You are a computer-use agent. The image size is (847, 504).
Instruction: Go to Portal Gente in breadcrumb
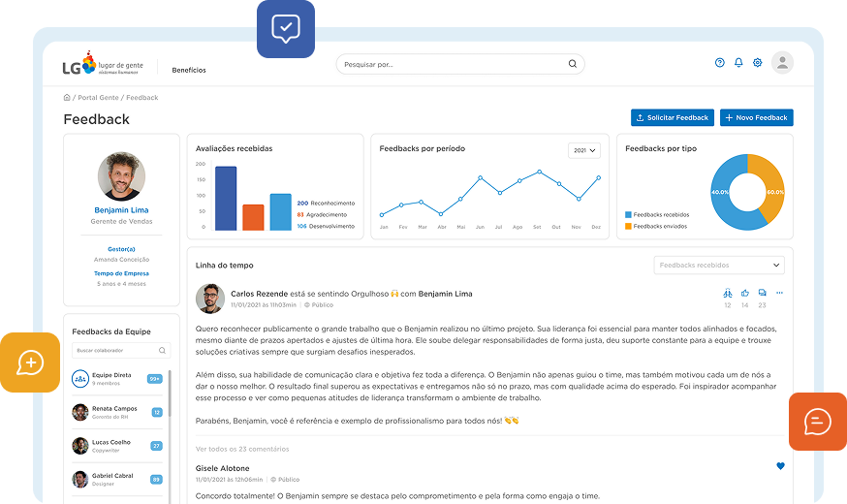pyautogui.click(x=97, y=98)
